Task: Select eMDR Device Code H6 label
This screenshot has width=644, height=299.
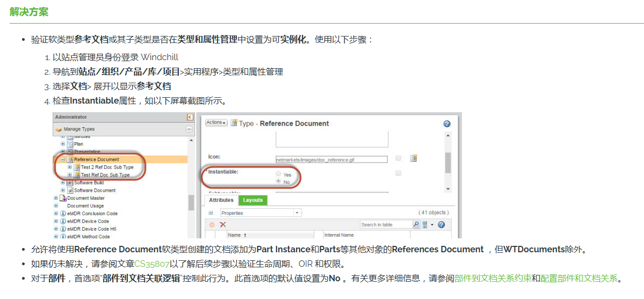Action: pyautogui.click(x=92, y=229)
